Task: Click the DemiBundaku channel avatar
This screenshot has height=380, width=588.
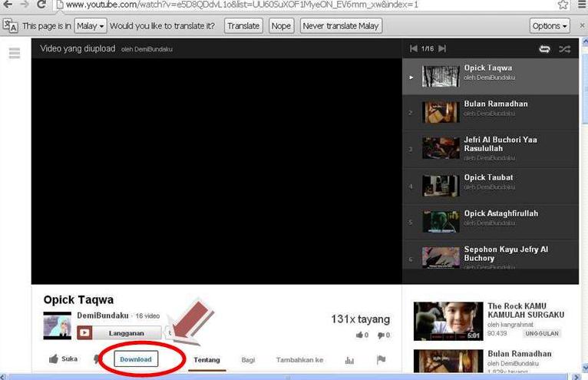Action: (57, 325)
